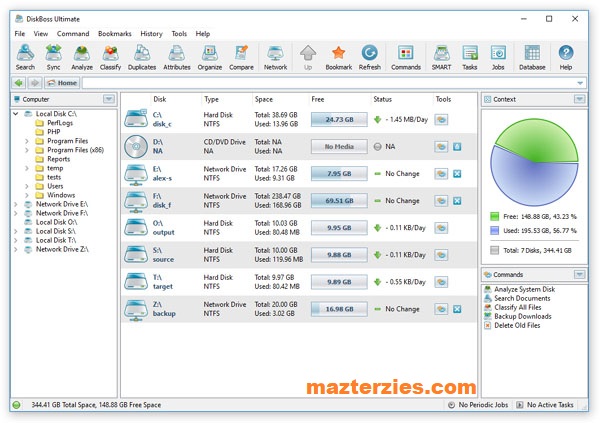Open the Context panel dropdown

(579, 99)
